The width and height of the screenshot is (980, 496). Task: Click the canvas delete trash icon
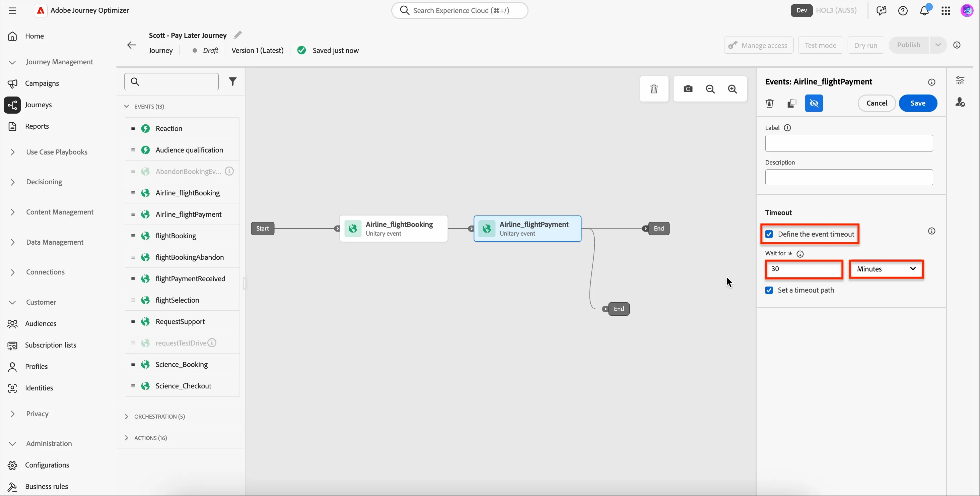point(654,89)
